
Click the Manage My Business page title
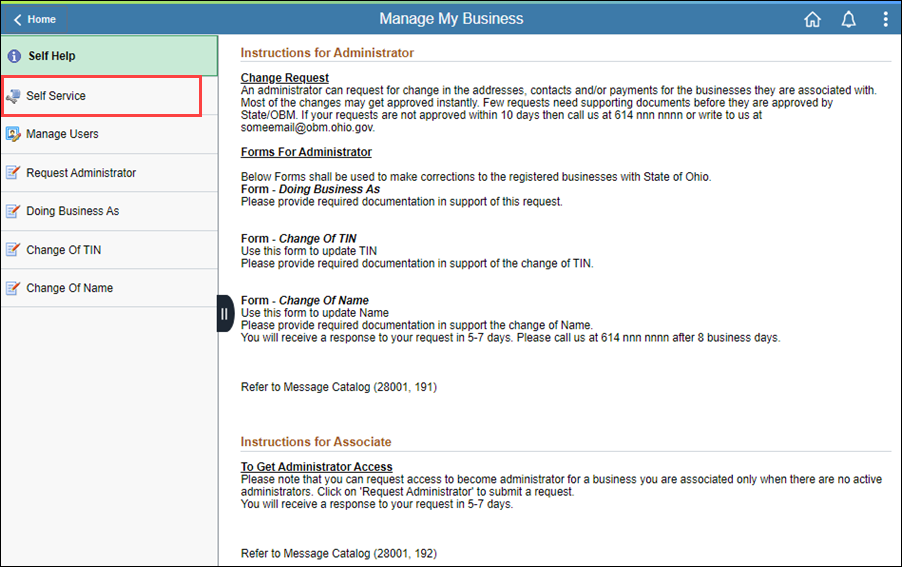coord(451,19)
